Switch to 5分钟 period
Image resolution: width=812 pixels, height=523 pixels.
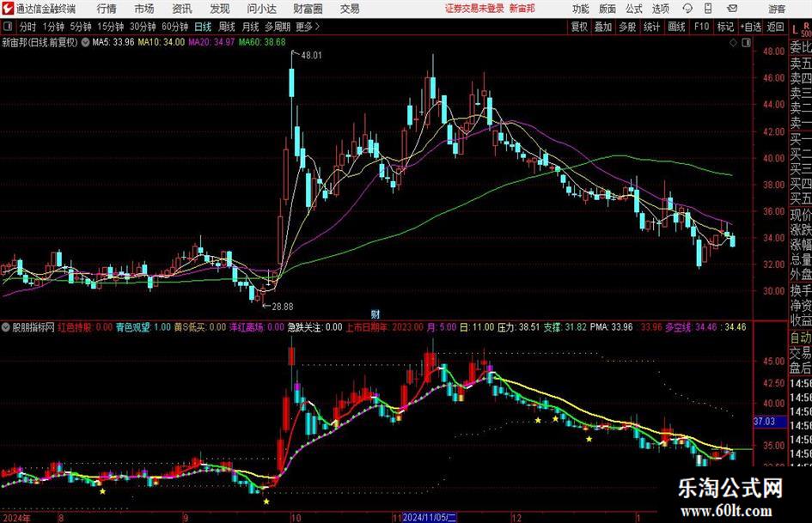[80, 27]
